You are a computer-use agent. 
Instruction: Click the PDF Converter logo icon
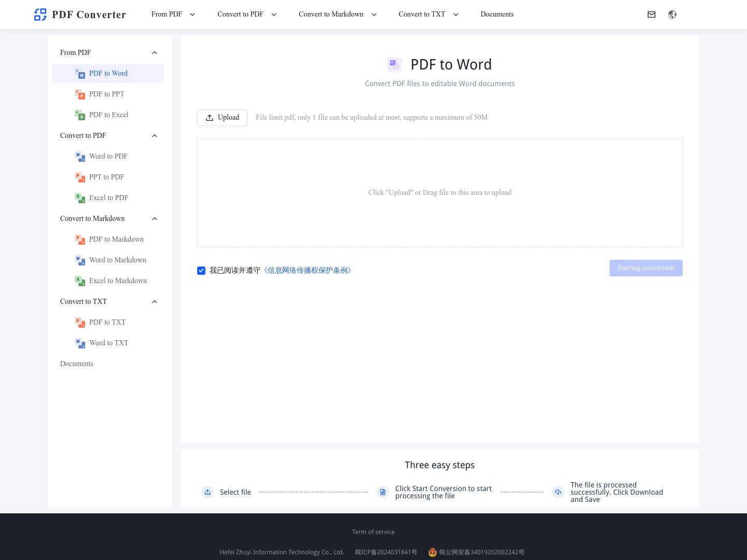(x=40, y=15)
